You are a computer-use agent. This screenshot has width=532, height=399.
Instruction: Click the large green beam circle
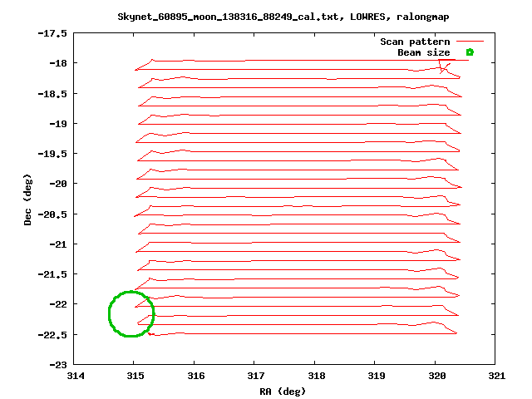(131, 314)
